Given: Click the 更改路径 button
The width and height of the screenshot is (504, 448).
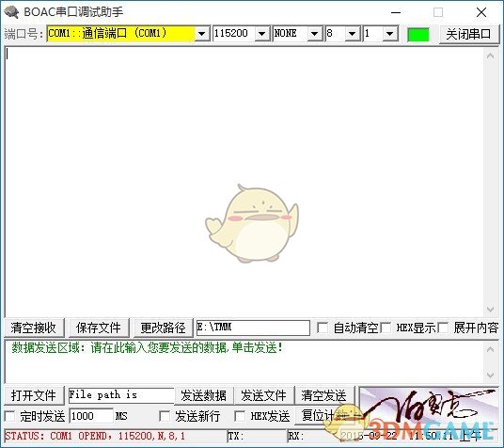Looking at the screenshot, I should point(163,328).
